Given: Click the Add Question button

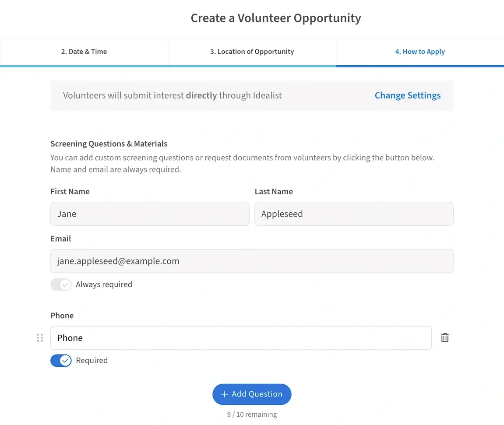Looking at the screenshot, I should point(252,394).
